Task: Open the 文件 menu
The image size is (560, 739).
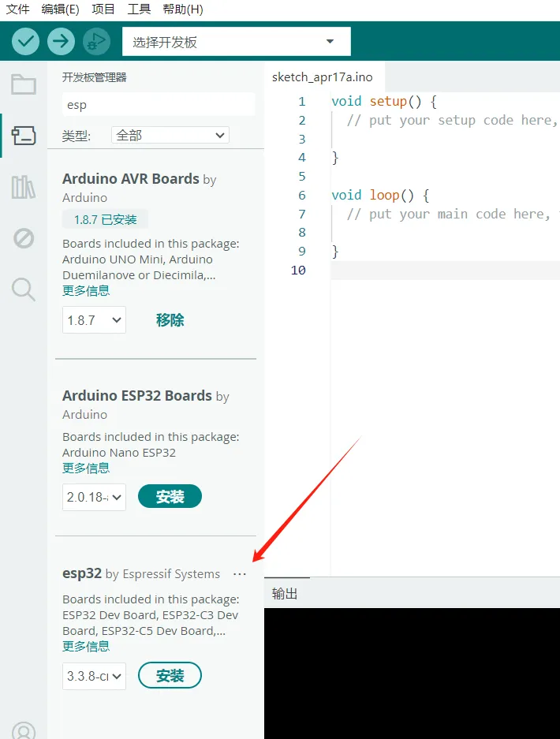Action: pos(18,9)
